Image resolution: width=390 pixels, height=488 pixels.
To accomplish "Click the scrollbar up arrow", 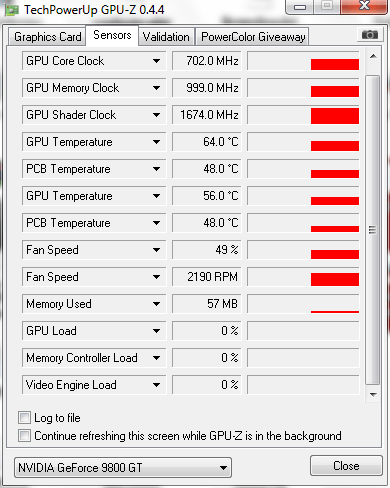I will pyautogui.click(x=373, y=57).
